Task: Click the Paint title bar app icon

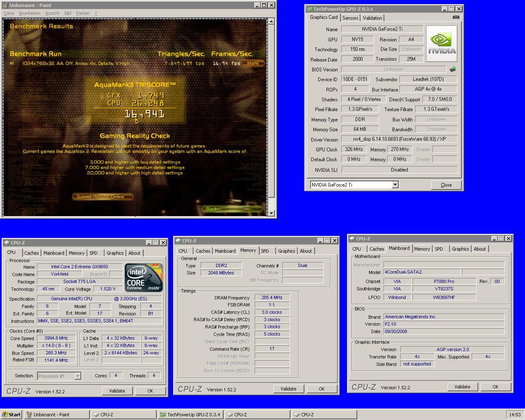Action: [5, 5]
